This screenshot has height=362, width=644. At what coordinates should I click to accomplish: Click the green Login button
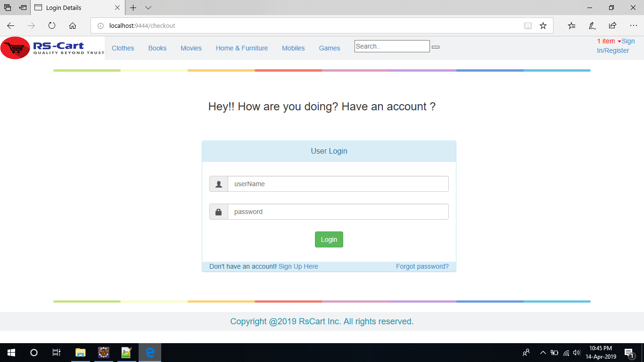(x=329, y=239)
